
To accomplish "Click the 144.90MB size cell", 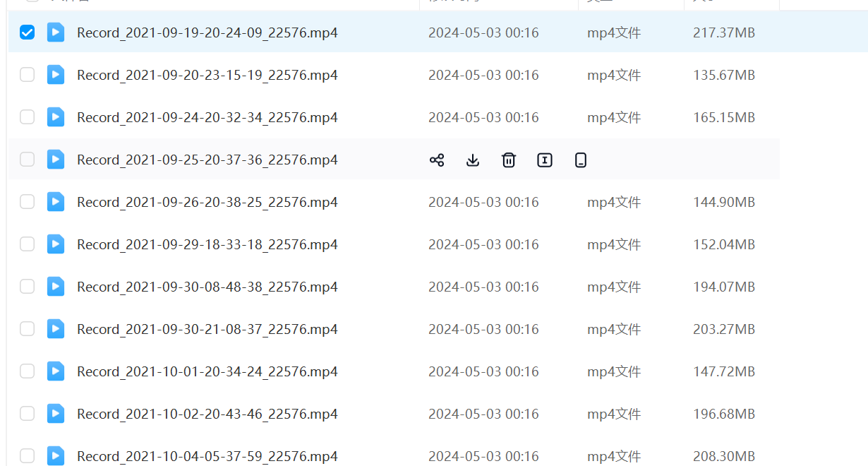I will [x=724, y=203].
